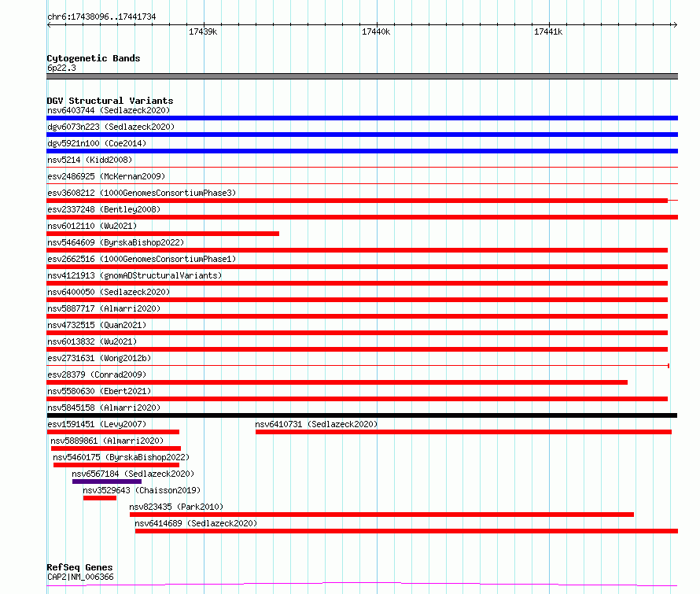Open variant nsv823435 (Park2010) label
Viewport: 700px width, 594px height.
pos(176,507)
